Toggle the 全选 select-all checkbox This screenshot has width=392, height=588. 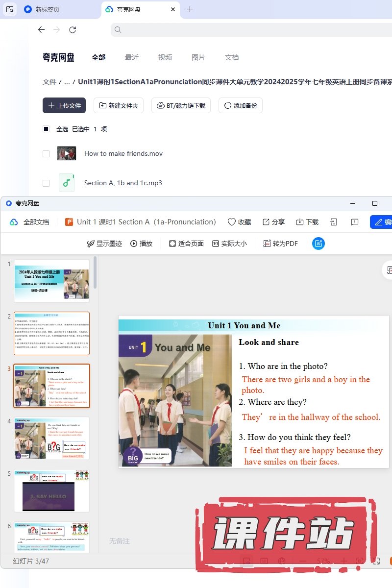pyautogui.click(x=46, y=129)
